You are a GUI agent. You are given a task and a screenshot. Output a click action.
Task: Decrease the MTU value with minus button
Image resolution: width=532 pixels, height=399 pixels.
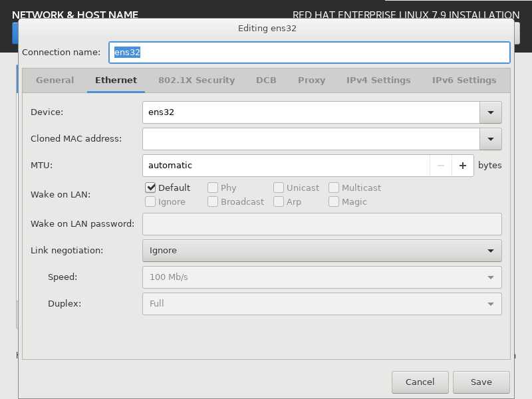441,165
